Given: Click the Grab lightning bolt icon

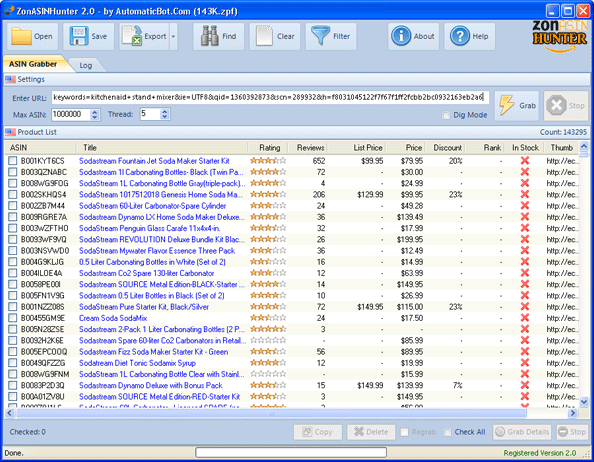Looking at the screenshot, I should 506,105.
